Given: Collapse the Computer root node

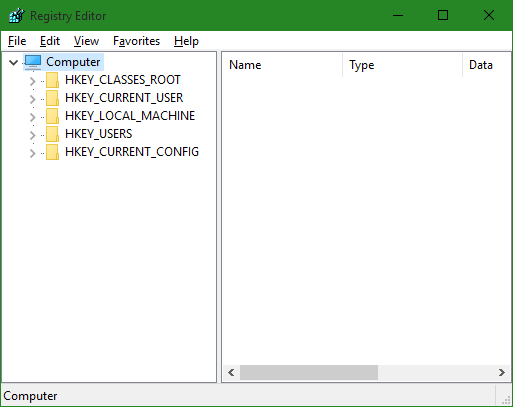Looking at the screenshot, I should (x=13, y=62).
